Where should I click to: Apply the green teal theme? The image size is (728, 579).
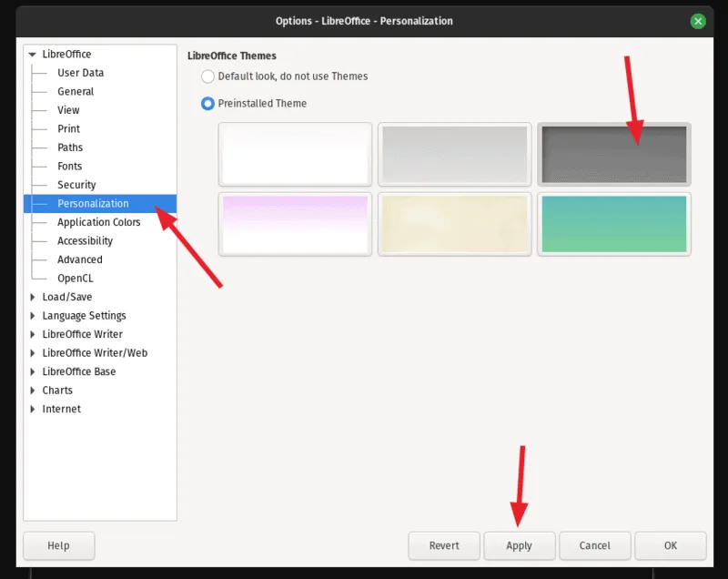(613, 224)
